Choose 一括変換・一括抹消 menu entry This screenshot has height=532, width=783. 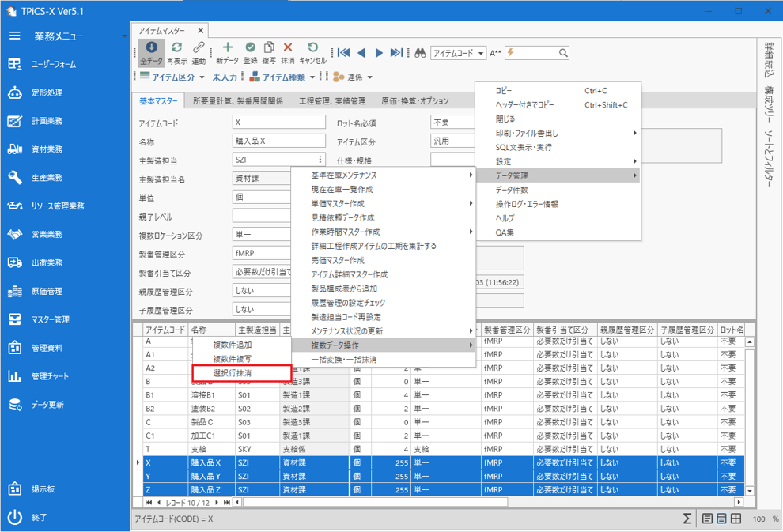click(344, 360)
